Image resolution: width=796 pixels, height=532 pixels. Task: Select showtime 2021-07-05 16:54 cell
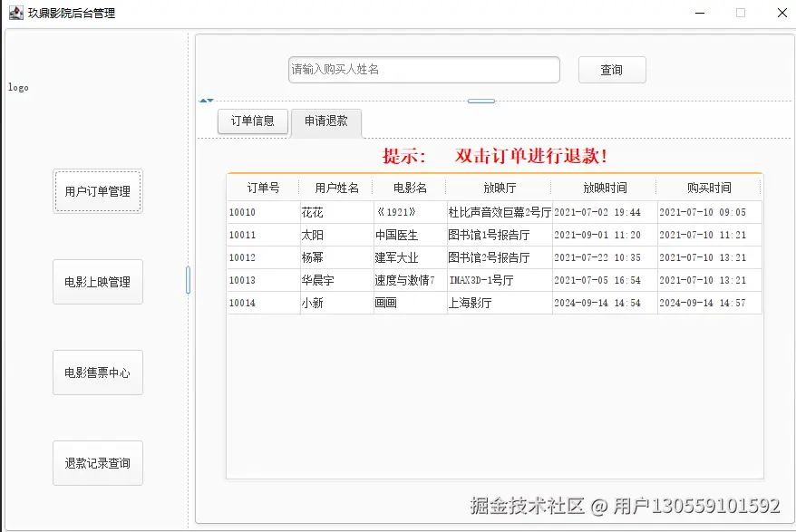tap(605, 280)
